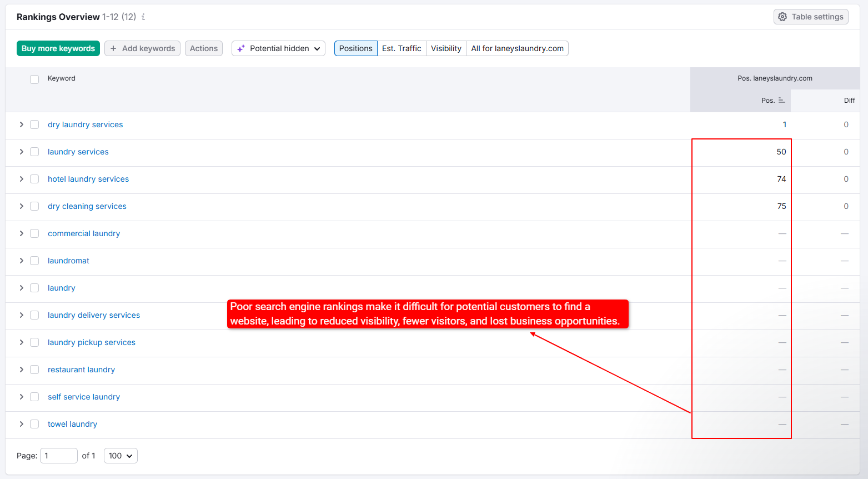Select the laundromat row checkbox

[34, 261]
